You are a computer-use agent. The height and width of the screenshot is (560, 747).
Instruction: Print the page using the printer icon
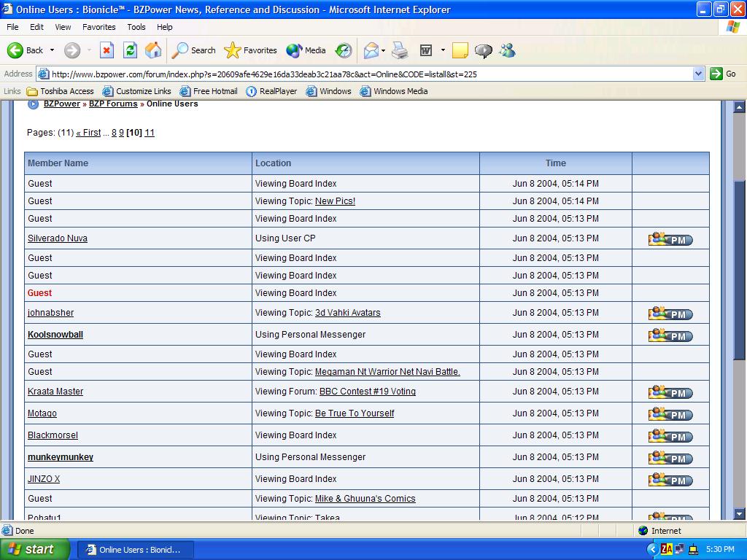coord(400,50)
